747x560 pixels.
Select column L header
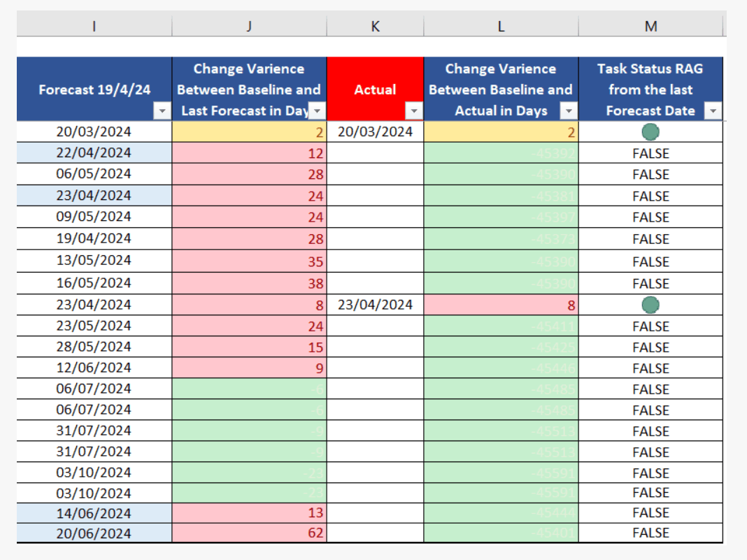pos(501,26)
